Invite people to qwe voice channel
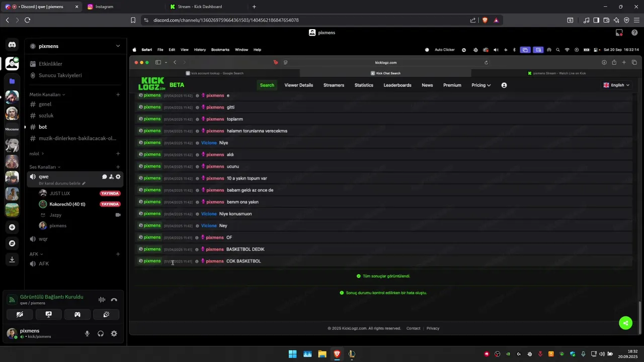 111,177
